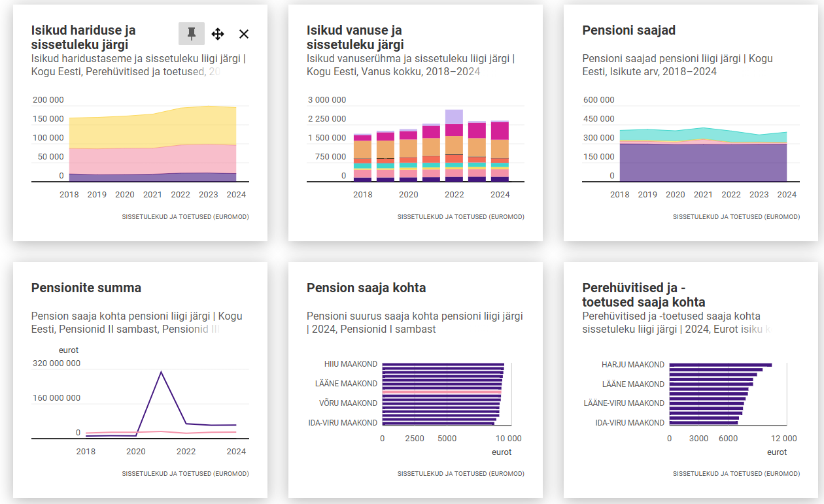Select the Ida-Viru maakond bar in Perehüvitised chart

coord(703,423)
